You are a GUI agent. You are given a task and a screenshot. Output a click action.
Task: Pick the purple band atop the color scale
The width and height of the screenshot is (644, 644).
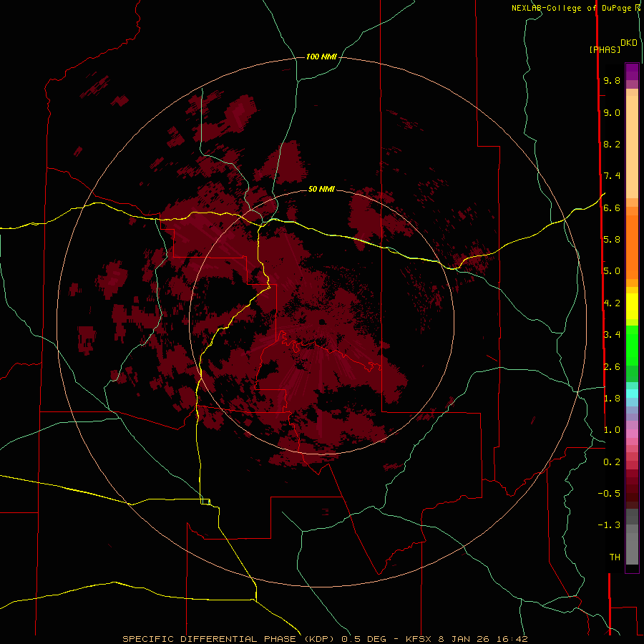pos(632,72)
